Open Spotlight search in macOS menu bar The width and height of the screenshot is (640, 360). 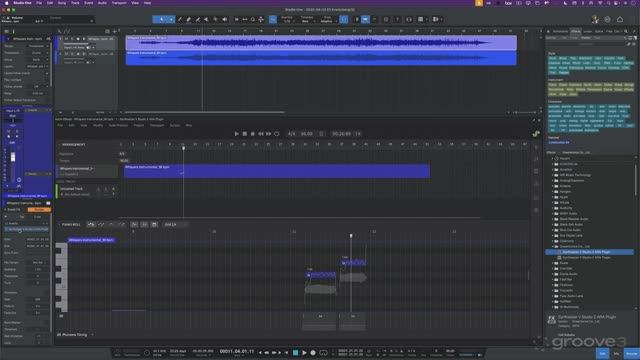609,3
